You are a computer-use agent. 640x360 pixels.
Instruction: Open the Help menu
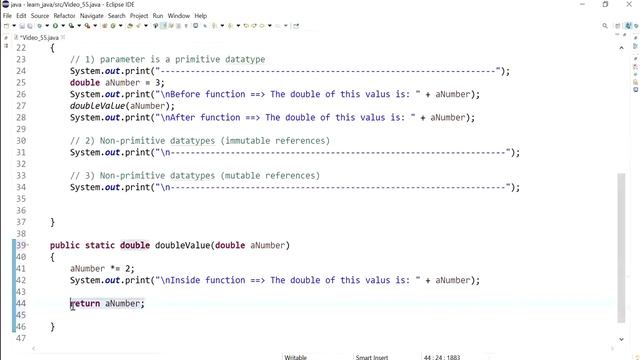point(200,16)
